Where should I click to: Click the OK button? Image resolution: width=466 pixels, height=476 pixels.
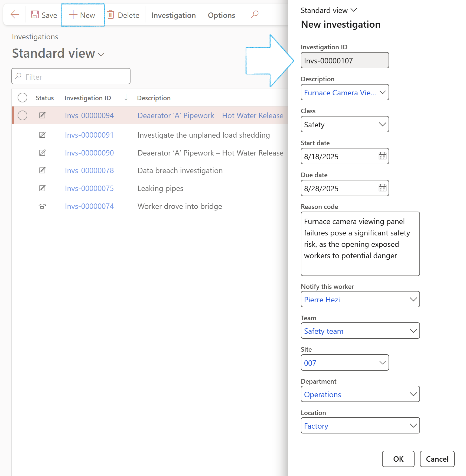pyautogui.click(x=398, y=459)
